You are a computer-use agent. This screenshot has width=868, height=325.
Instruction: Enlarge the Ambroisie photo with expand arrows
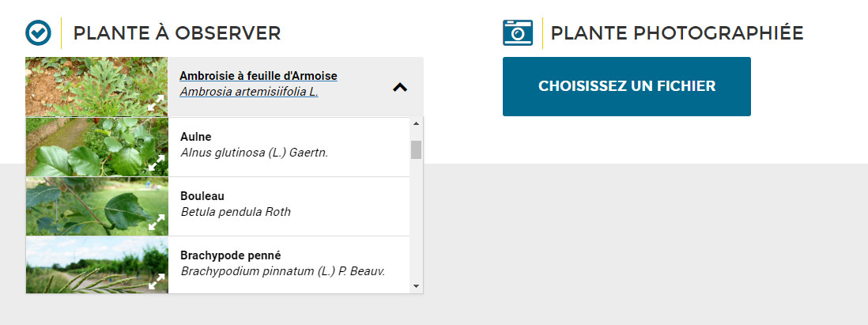[x=157, y=103]
